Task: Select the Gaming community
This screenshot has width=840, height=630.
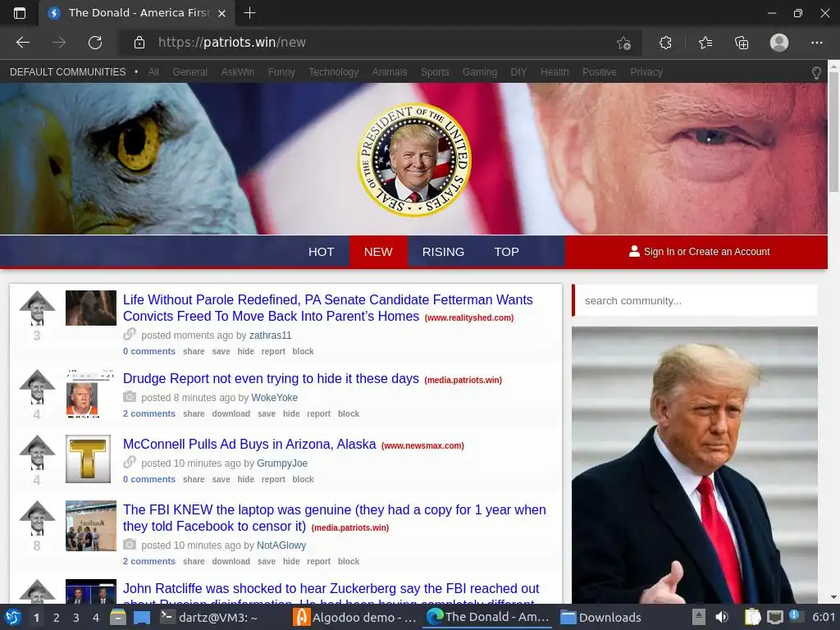Action: 479,72
